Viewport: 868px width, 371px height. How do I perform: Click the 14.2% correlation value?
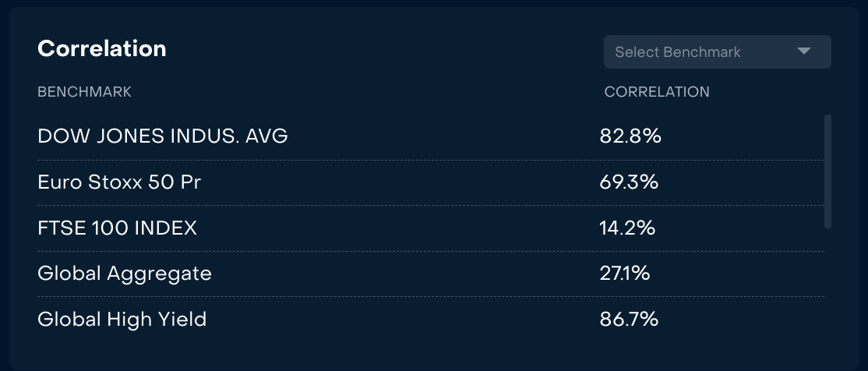click(x=626, y=228)
